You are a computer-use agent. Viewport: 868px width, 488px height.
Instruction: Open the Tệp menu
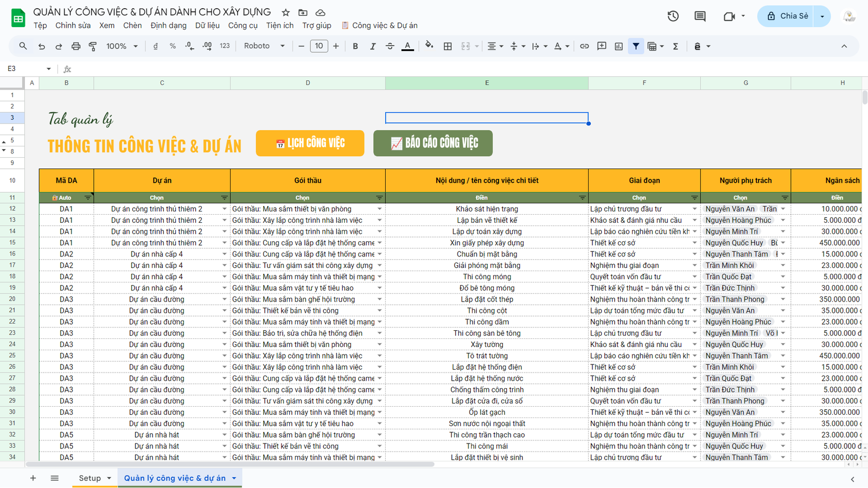point(40,25)
